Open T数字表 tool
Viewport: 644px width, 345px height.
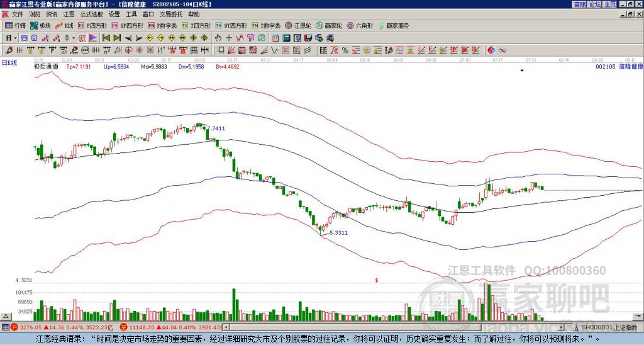266,25
